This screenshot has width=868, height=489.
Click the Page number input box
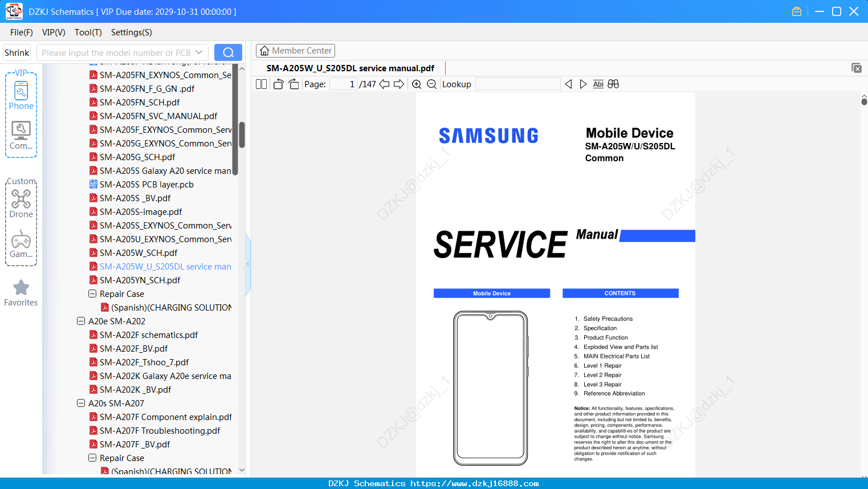click(x=344, y=84)
